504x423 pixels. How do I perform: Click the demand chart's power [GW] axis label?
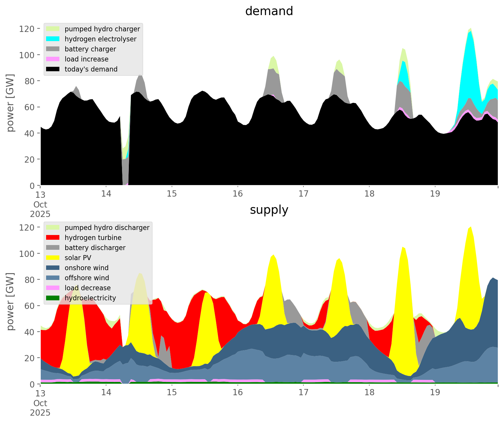click(10, 103)
